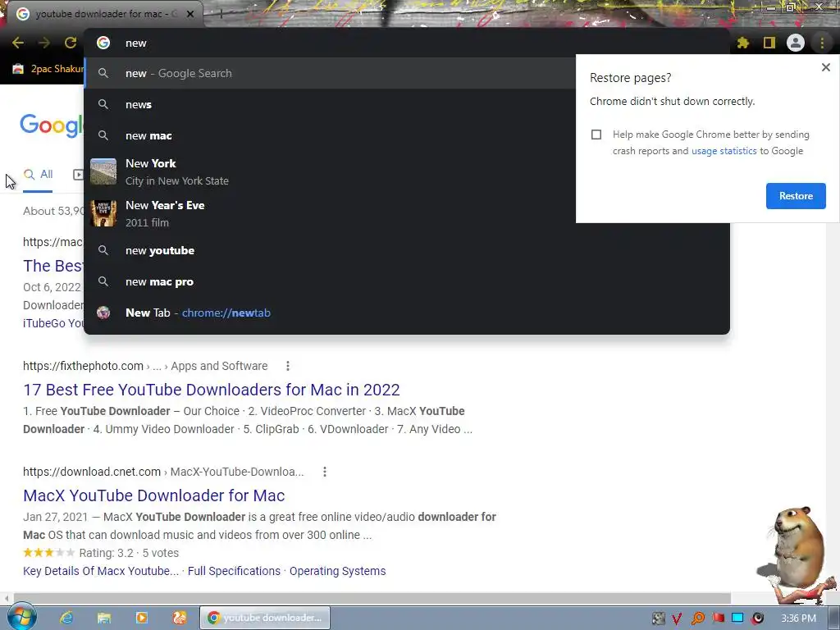Screen dimensions: 840x630
Task: Click the blue Restore button
Action: pos(796,196)
